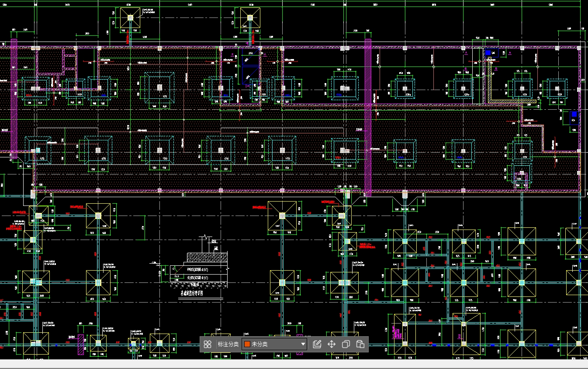
Task: Select the move crosshair-arrows icon
Action: pos(332,344)
